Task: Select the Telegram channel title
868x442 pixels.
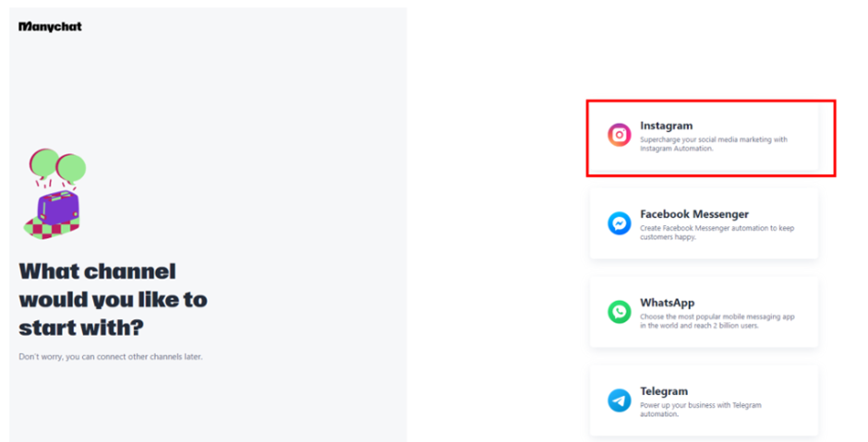Action: pyautogui.click(x=664, y=391)
